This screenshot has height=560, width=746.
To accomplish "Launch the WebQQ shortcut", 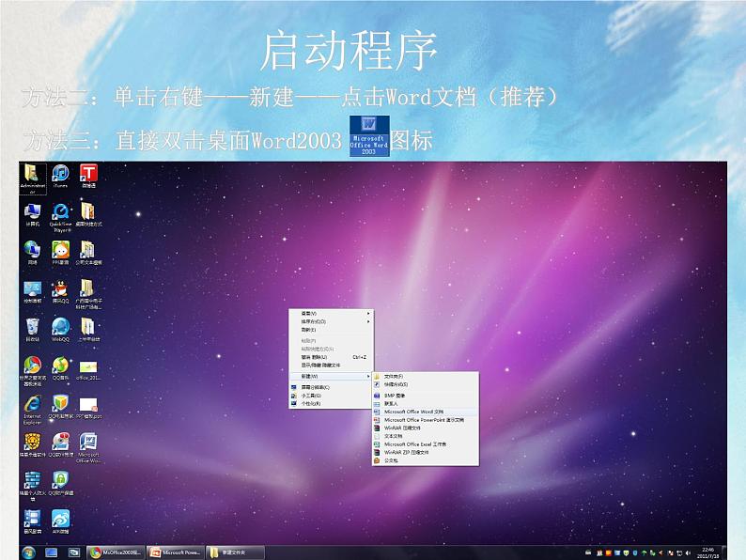I will [60, 330].
